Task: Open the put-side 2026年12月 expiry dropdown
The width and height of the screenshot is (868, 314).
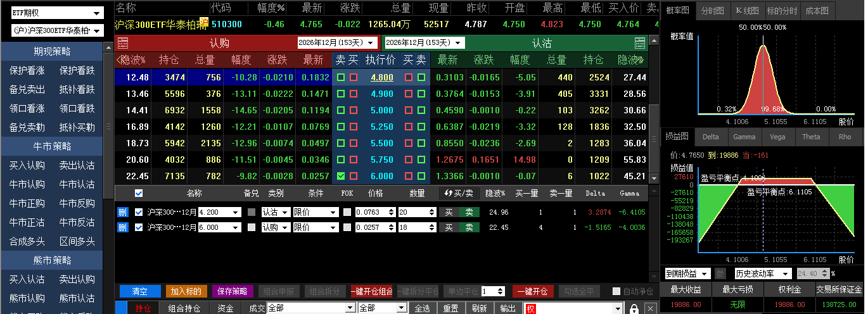Action: [424, 42]
